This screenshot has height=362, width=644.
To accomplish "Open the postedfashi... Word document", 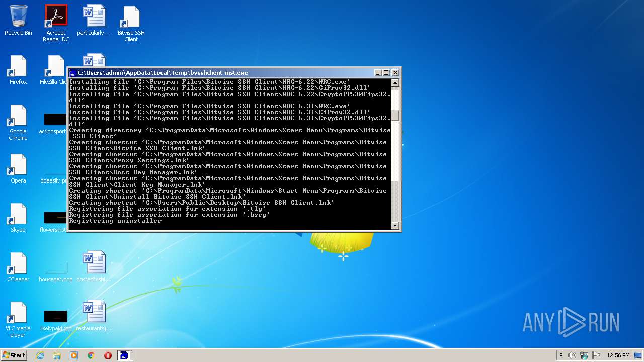I will click(94, 267).
